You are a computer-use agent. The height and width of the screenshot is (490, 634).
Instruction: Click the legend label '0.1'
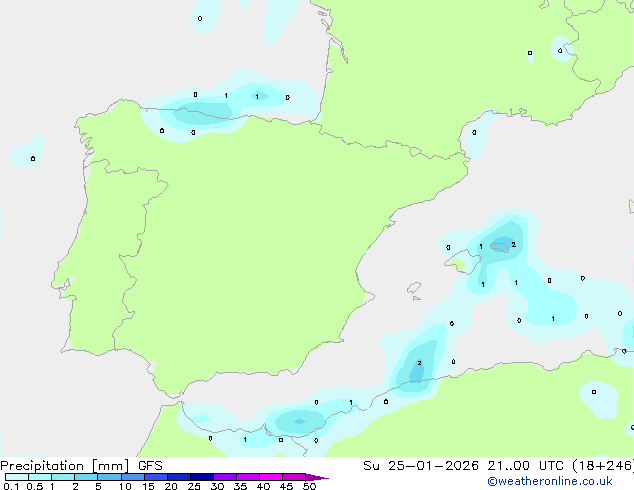(x=11, y=486)
